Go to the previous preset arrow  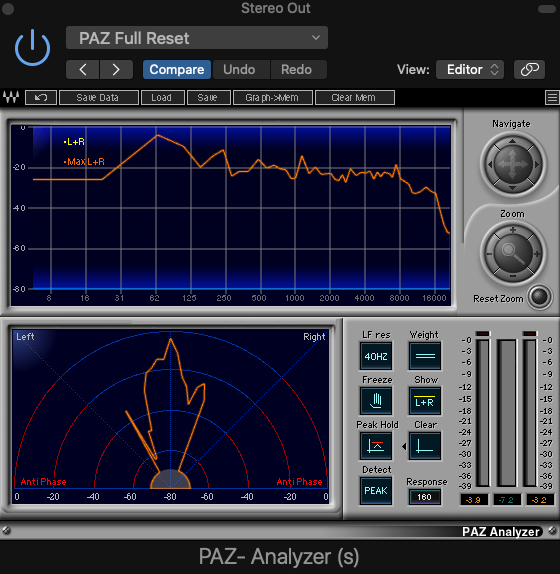83,70
